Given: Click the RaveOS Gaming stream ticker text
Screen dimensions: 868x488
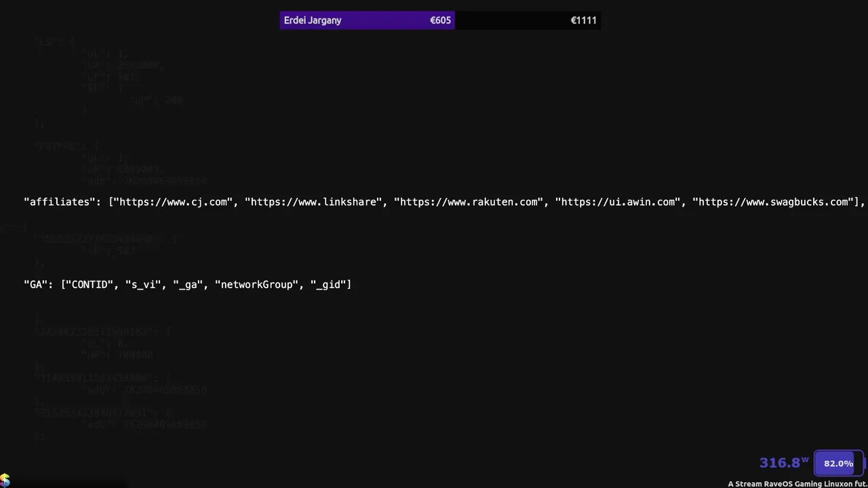Looking at the screenshot, I should (797, 484).
